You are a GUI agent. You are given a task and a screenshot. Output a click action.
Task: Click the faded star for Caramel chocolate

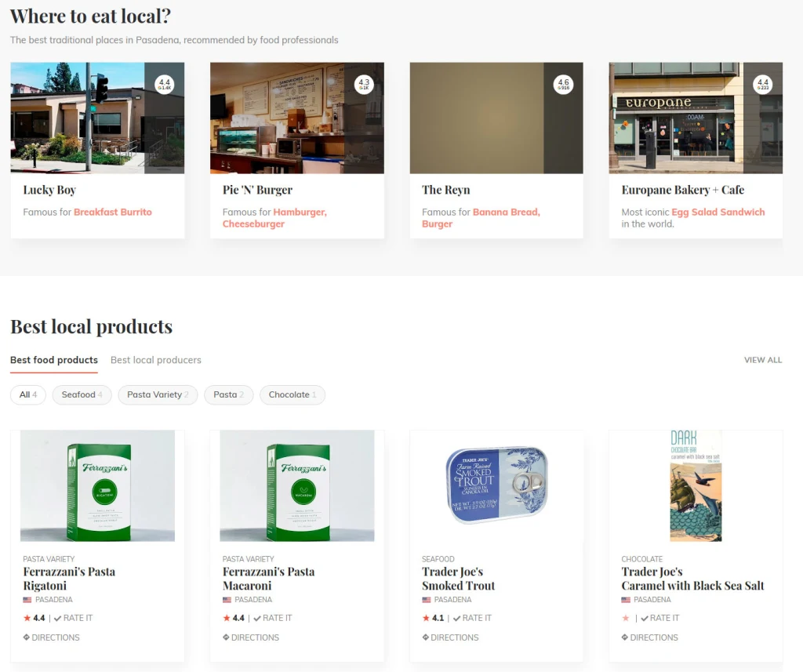pos(626,618)
